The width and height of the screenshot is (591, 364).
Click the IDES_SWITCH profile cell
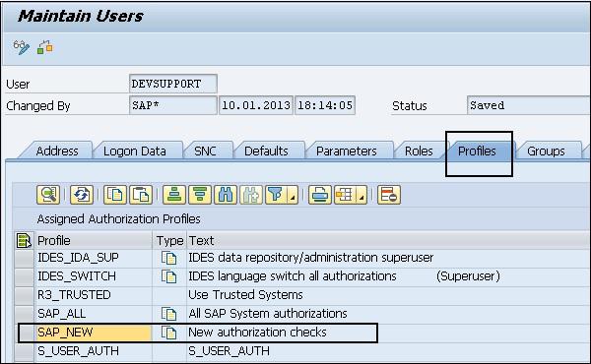[x=94, y=276]
